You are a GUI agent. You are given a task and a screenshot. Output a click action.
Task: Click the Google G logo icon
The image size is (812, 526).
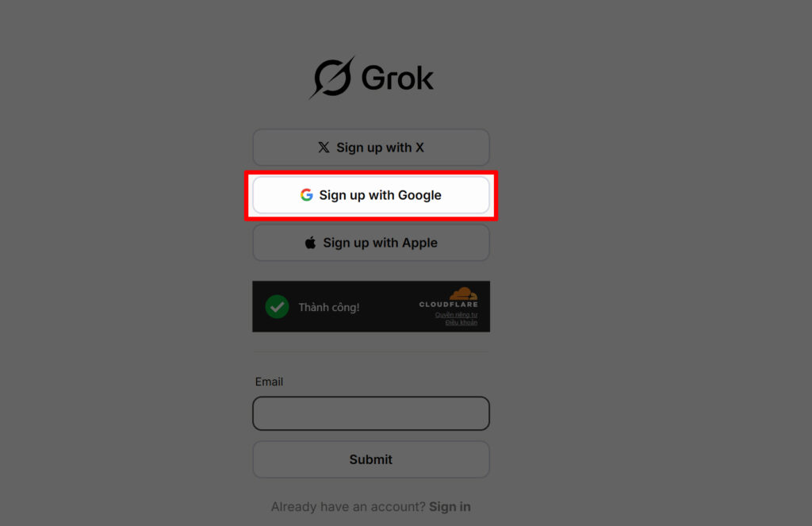click(x=307, y=195)
